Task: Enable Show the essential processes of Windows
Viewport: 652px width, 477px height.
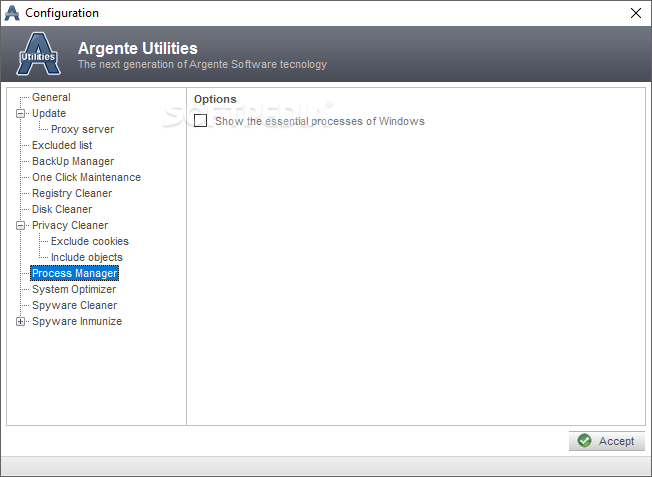Action: pos(200,121)
